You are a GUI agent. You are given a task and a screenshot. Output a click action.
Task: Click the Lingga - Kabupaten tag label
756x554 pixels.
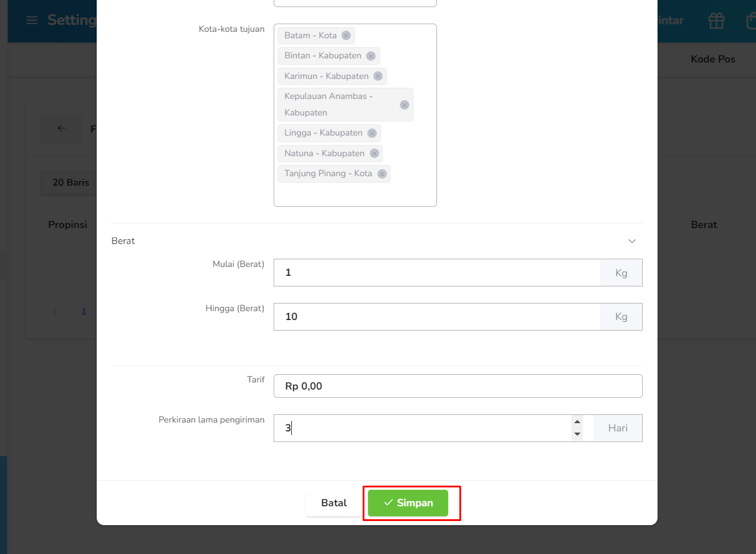pos(324,133)
